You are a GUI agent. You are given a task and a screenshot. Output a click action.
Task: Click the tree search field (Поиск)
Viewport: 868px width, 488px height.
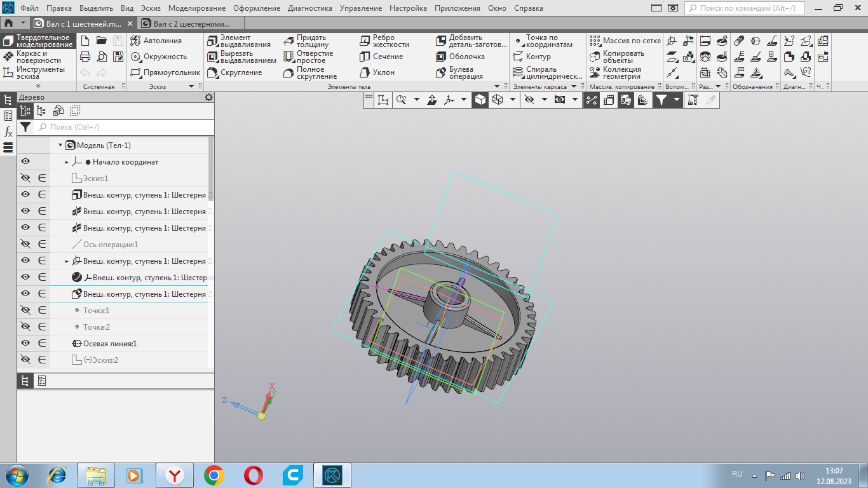pos(121,127)
